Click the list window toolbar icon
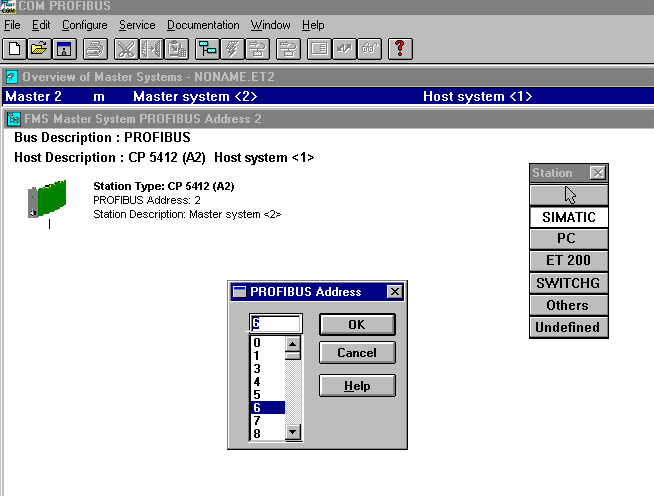The width and height of the screenshot is (654, 496). (319, 49)
